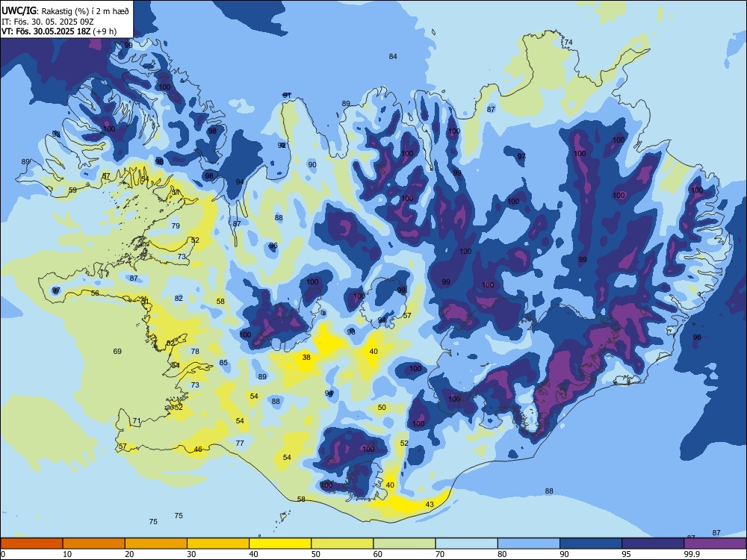Click the 10–20 orange legend swatch

pyautogui.click(x=94, y=544)
